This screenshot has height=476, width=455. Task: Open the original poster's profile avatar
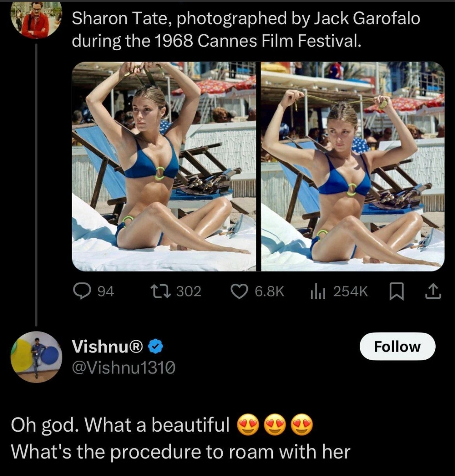[36, 19]
